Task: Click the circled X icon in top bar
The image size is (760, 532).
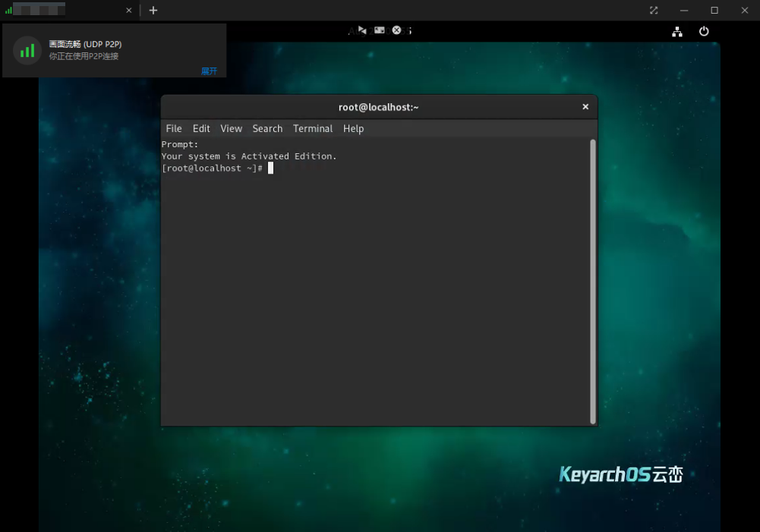Action: coord(396,30)
